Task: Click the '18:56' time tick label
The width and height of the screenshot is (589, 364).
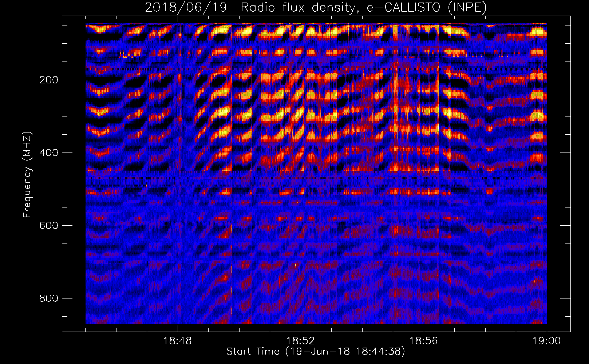Action: point(424,341)
